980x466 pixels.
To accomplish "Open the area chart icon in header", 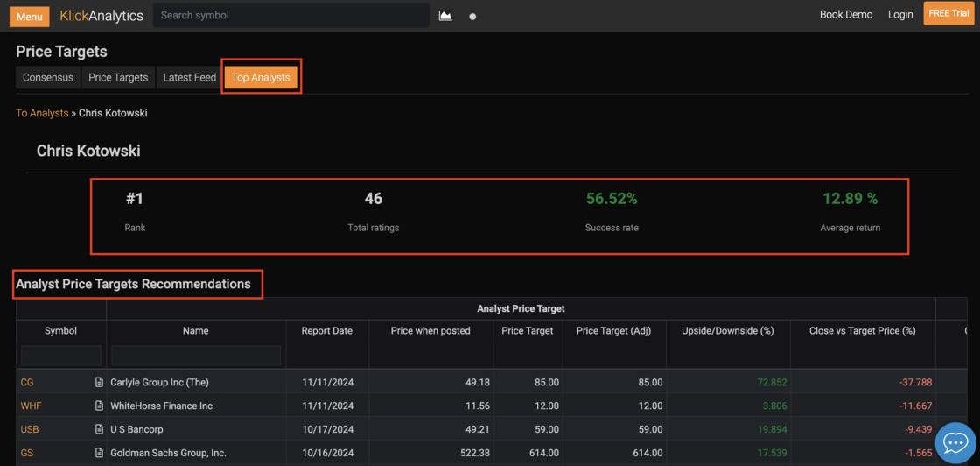I will 445,16.
